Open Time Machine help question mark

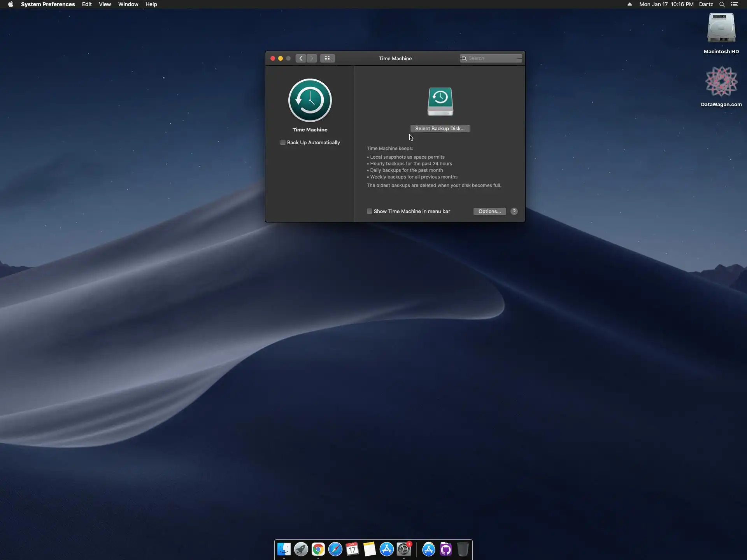pos(514,211)
